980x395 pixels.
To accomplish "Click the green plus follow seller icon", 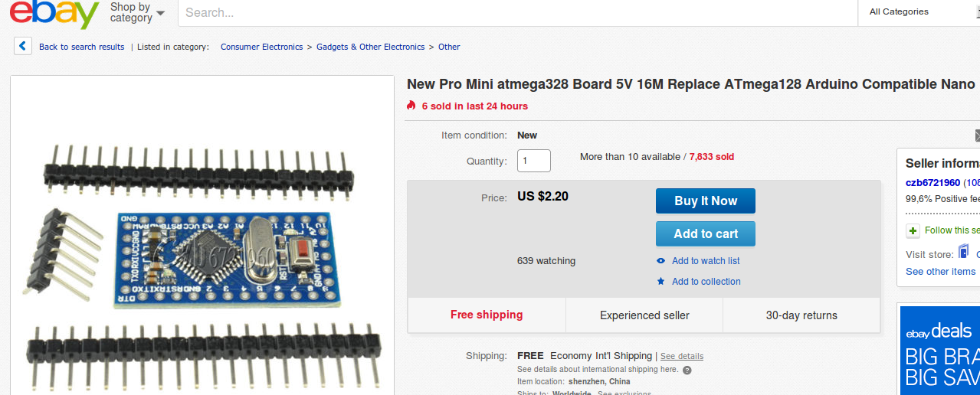I will (x=913, y=230).
